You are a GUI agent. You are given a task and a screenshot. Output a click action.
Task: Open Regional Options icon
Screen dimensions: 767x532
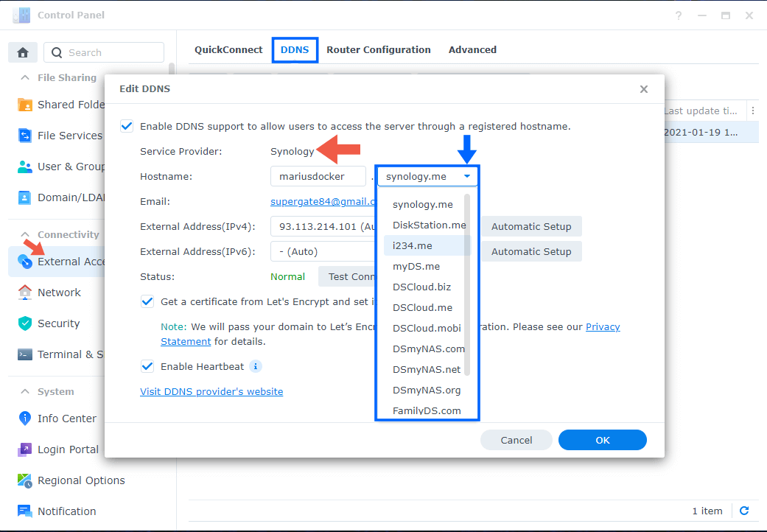[x=24, y=480]
